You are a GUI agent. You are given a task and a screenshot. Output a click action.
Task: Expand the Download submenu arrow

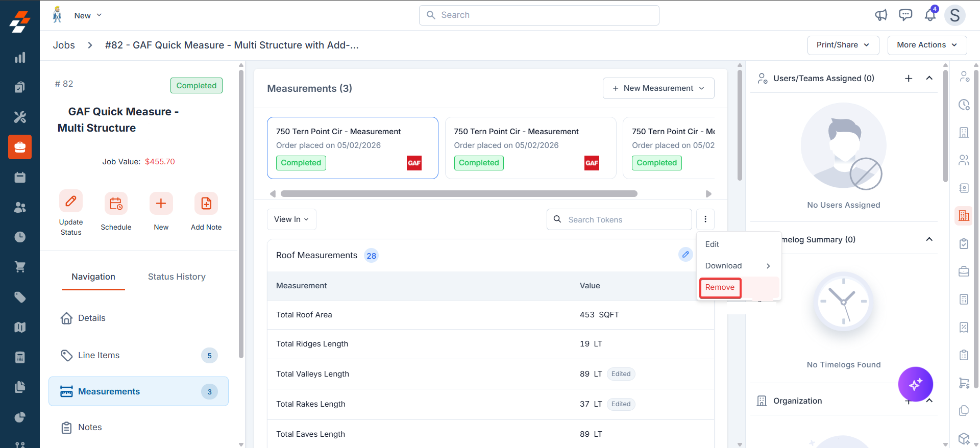coord(768,266)
